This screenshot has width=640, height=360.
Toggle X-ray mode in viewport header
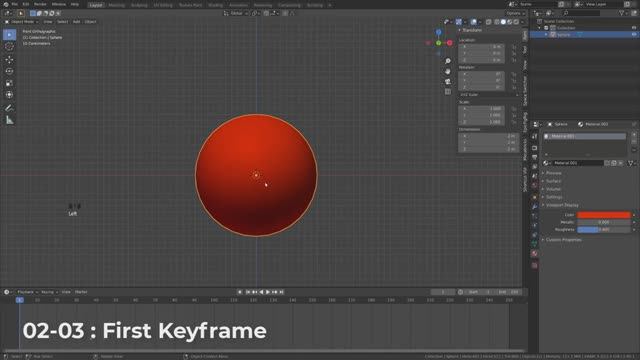tap(488, 22)
